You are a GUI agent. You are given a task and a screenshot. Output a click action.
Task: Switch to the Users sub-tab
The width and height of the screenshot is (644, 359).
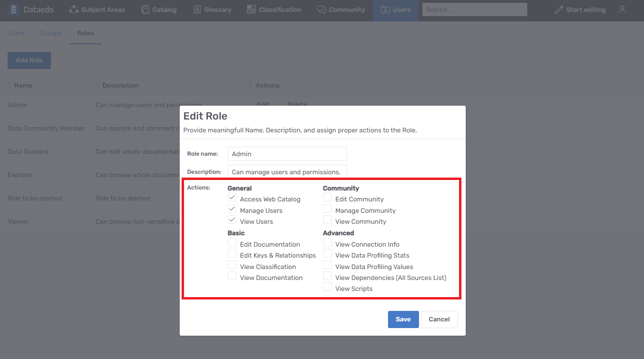point(16,33)
